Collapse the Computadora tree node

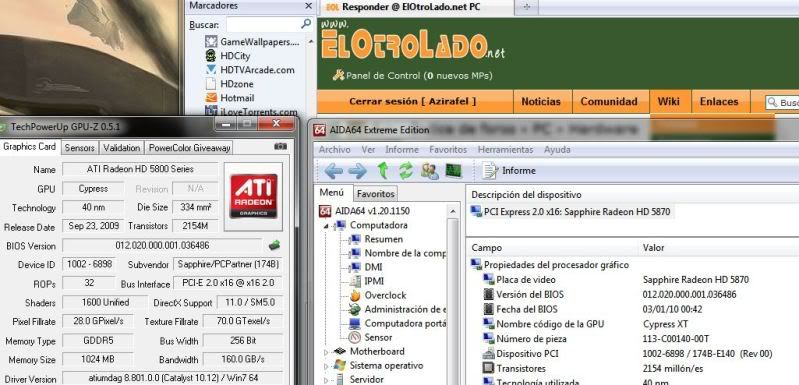(x=326, y=226)
